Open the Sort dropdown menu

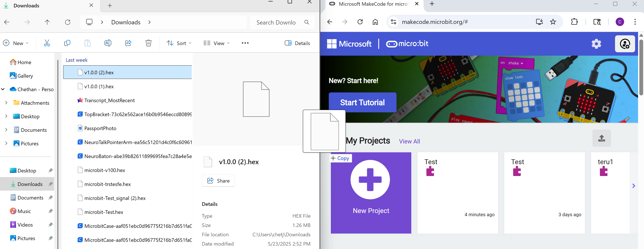[x=179, y=43]
